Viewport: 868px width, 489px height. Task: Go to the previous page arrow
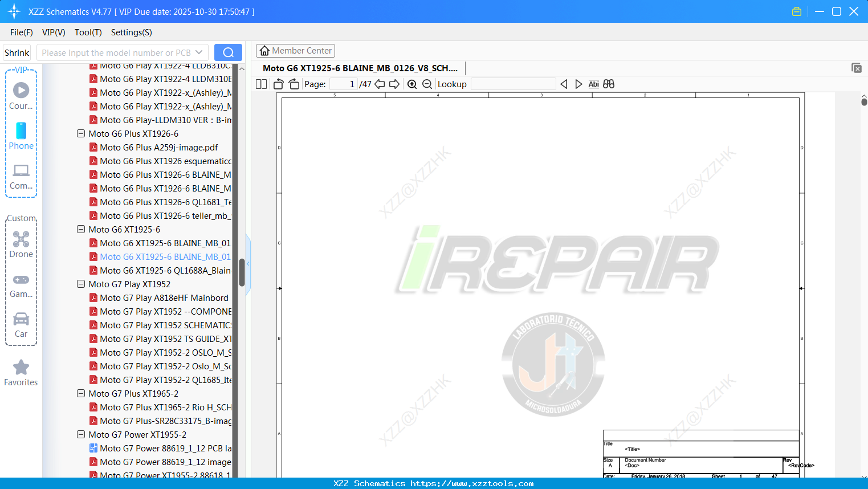coord(380,84)
